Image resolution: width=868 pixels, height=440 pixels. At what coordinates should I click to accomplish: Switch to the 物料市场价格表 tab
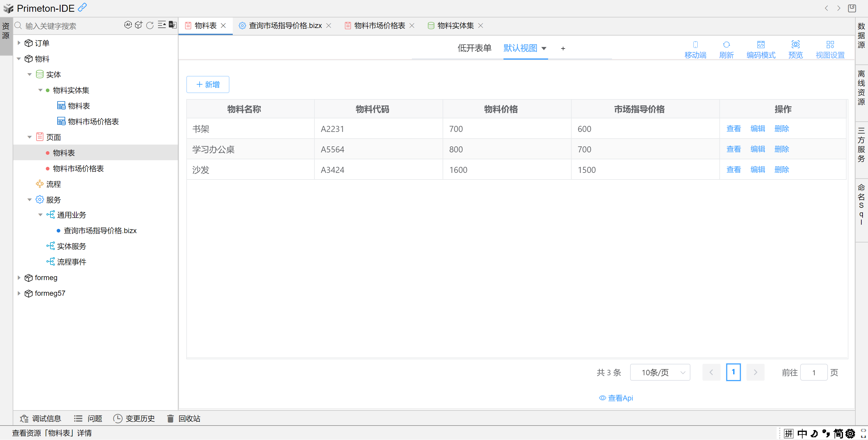(379, 26)
